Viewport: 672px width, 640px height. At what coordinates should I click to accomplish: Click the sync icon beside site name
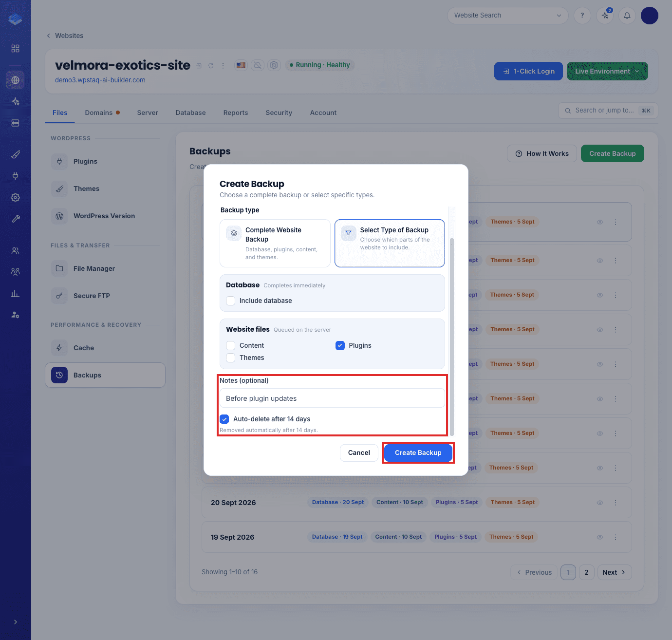coord(211,65)
